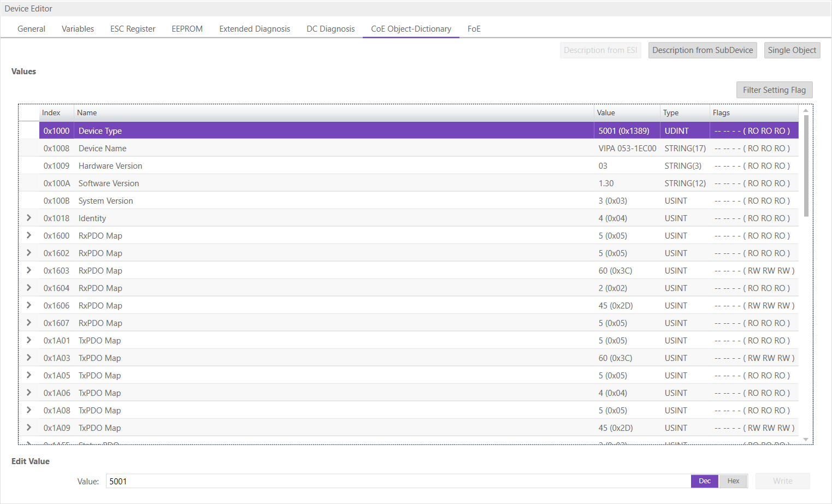Click the Filter Setting Flag button

point(774,90)
